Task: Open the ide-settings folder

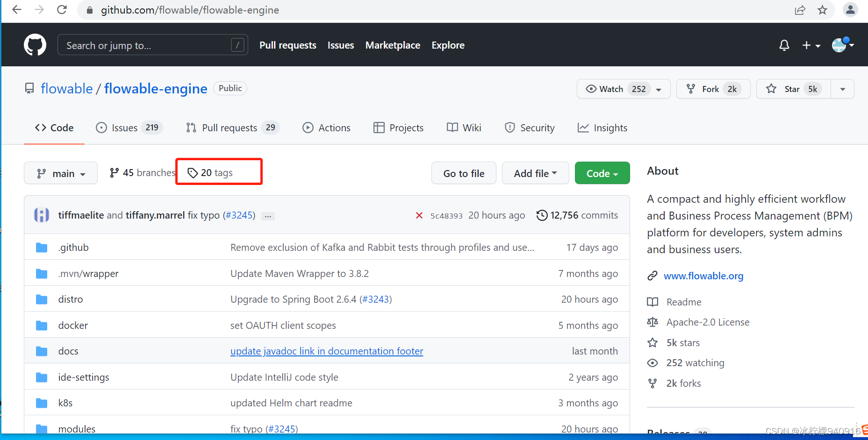Action: click(x=84, y=377)
